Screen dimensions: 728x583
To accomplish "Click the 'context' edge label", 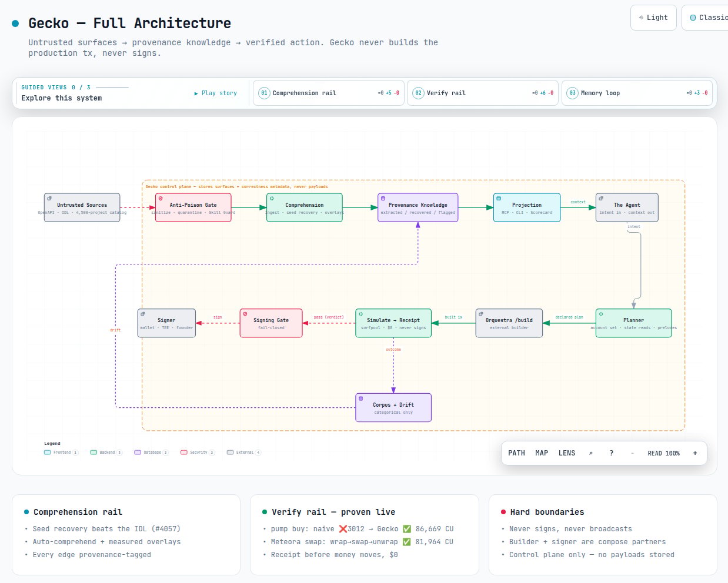I will (578, 202).
